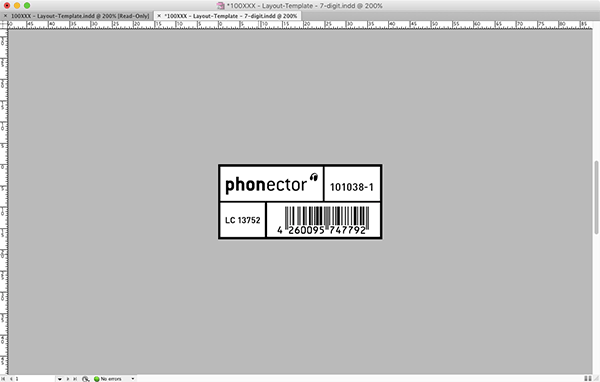Close the Read-Only Layout-Template tab

tap(5, 16)
